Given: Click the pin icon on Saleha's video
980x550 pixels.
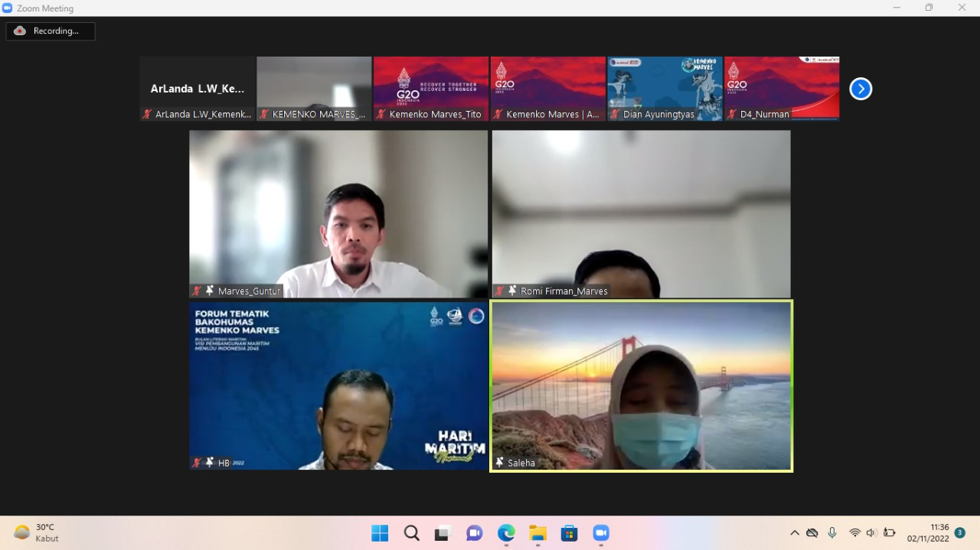Looking at the screenshot, I should [x=500, y=463].
